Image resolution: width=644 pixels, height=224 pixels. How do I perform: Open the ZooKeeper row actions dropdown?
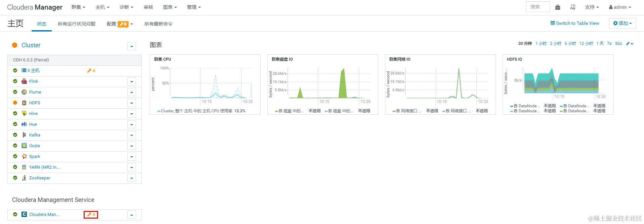tap(132, 178)
